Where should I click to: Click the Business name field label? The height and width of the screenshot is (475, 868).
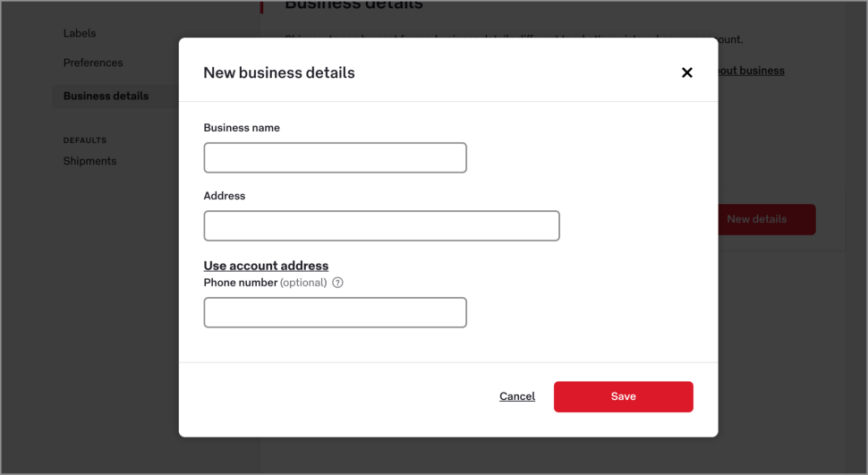(x=242, y=128)
